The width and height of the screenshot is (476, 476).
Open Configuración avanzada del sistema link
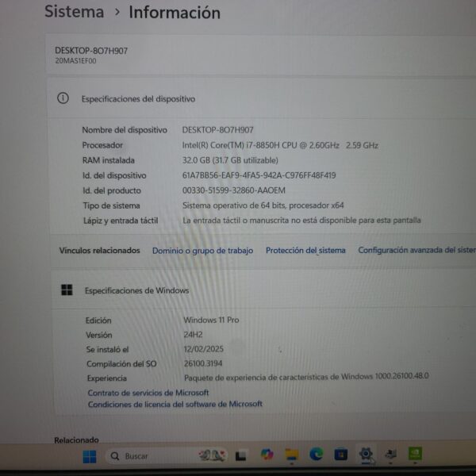pyautogui.click(x=416, y=250)
